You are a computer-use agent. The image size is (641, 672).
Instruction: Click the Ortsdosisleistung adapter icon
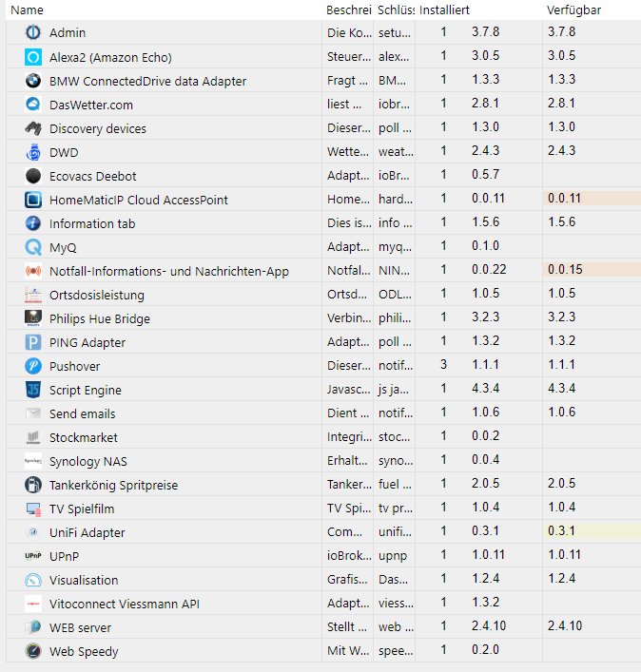pyautogui.click(x=33, y=295)
